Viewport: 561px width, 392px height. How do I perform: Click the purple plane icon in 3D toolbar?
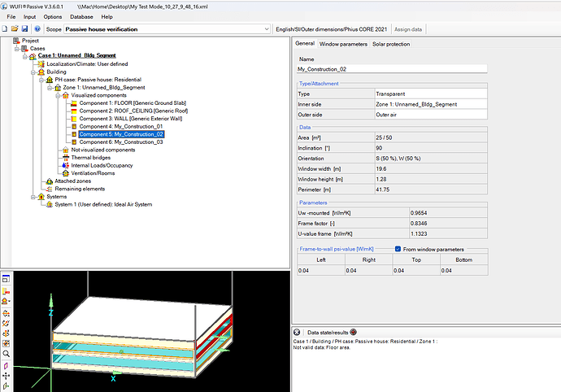point(6,366)
